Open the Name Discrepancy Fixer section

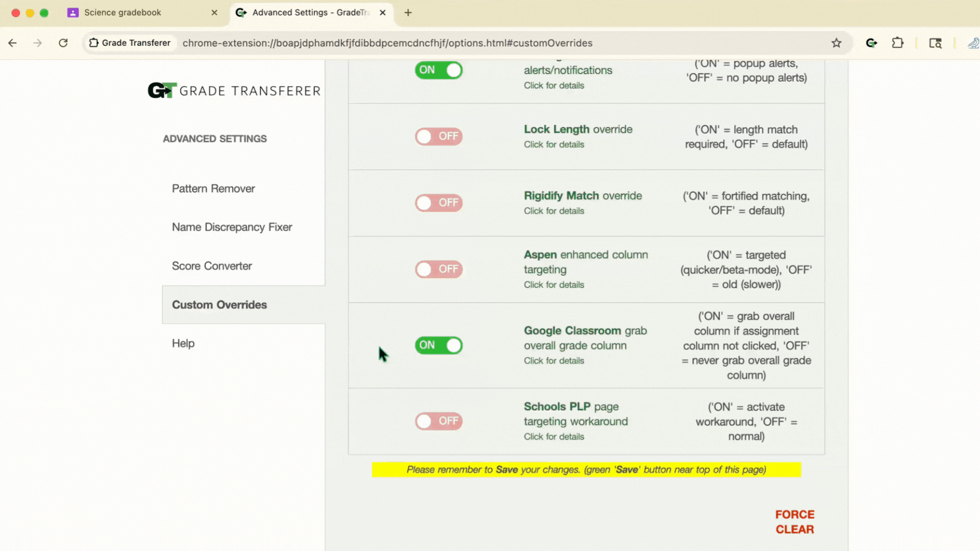232,227
